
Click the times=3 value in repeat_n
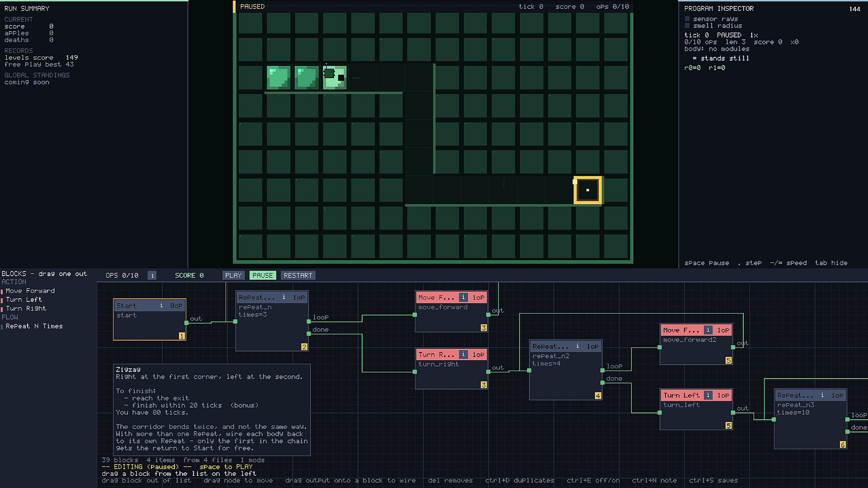253,314
